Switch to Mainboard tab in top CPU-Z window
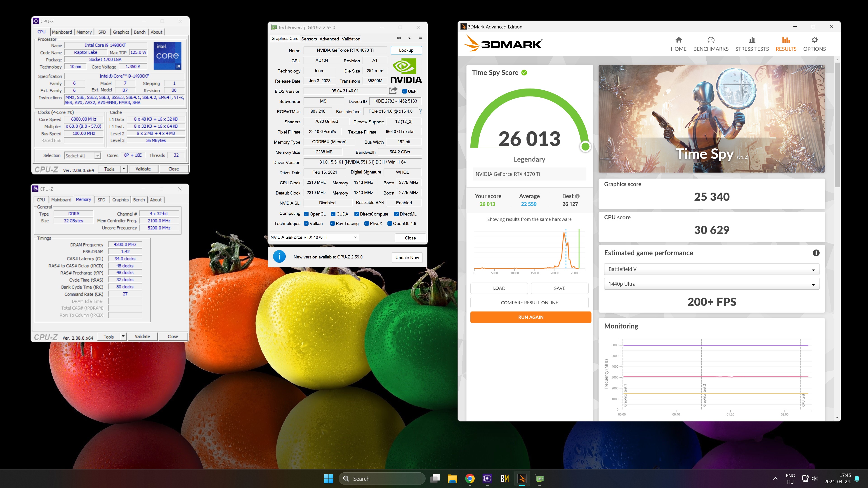The image size is (868, 488). pos(62,32)
